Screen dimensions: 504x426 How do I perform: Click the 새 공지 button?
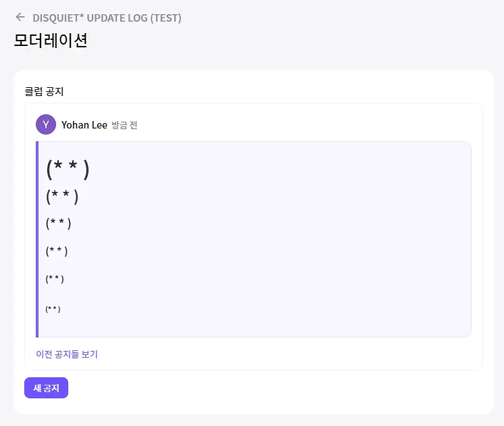(47, 387)
